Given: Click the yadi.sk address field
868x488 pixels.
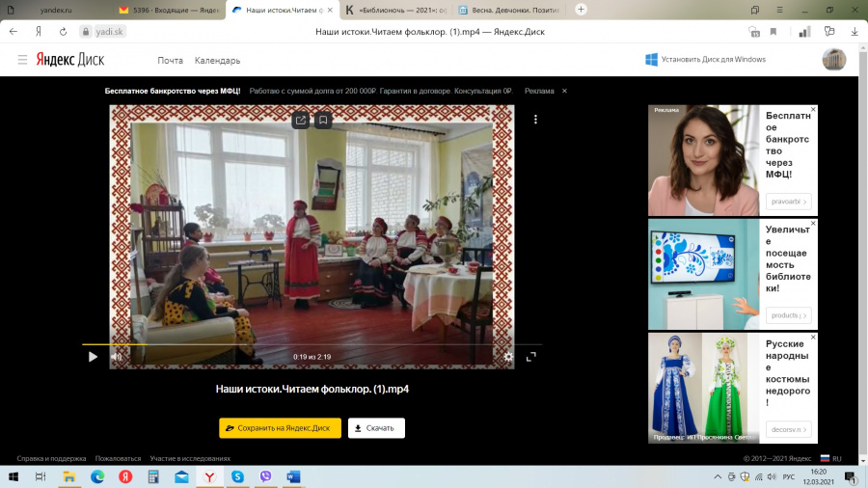Looking at the screenshot, I should tap(110, 32).
